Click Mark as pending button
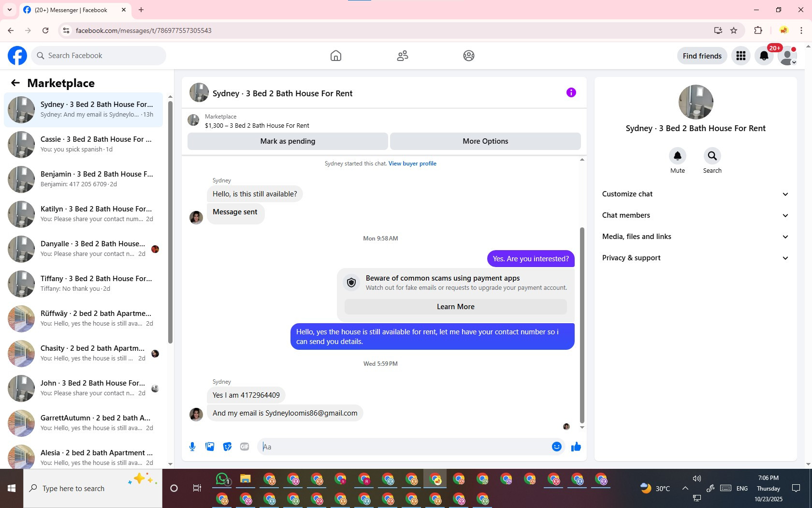The image size is (812, 508). point(288,141)
